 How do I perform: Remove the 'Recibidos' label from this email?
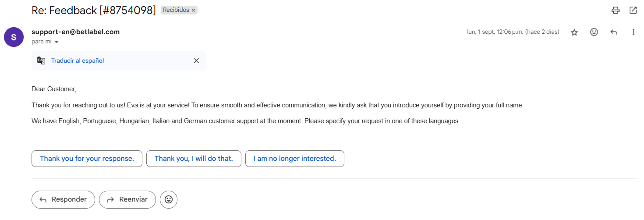click(193, 10)
